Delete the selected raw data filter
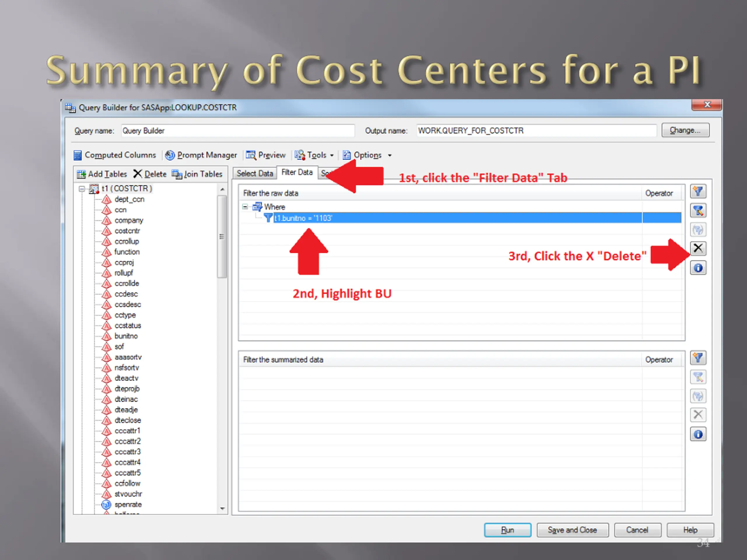The image size is (747, 560). click(698, 248)
